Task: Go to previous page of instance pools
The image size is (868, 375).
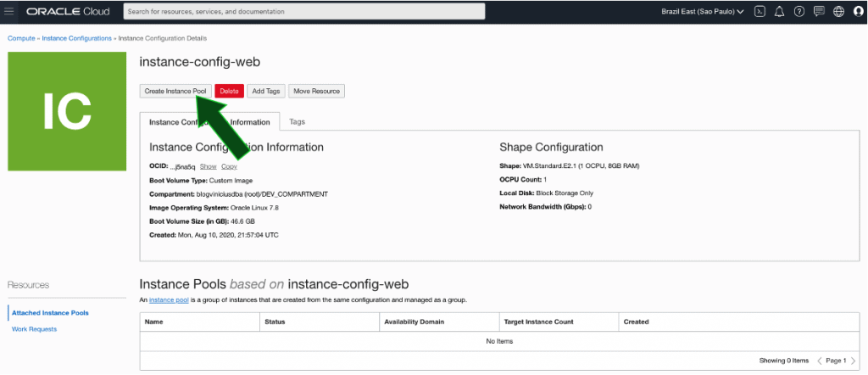Action: coord(819,361)
